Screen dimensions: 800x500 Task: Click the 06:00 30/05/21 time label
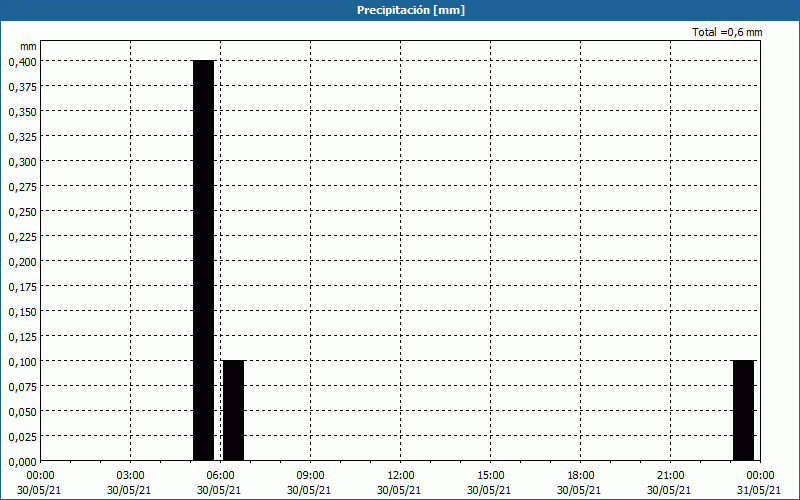click(x=219, y=483)
